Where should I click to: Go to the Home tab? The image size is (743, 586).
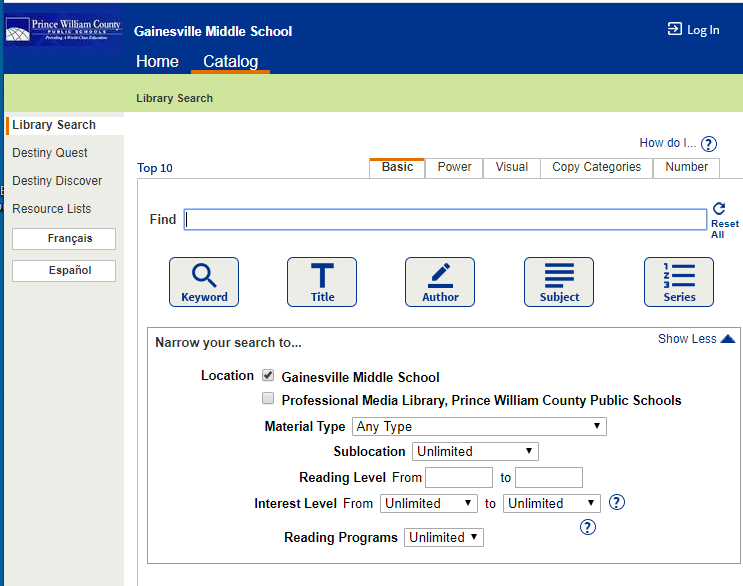157,61
